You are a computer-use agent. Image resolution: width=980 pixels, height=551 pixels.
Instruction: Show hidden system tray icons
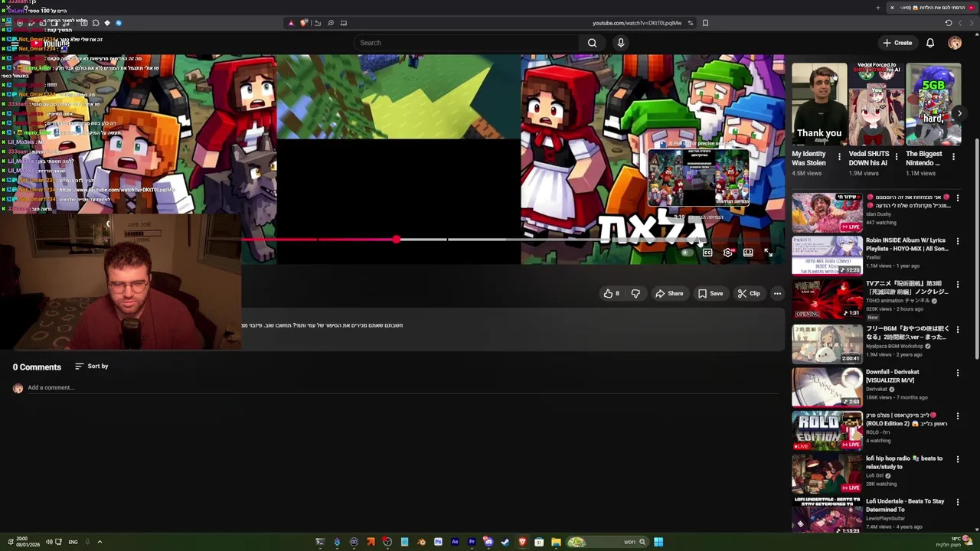point(100,542)
